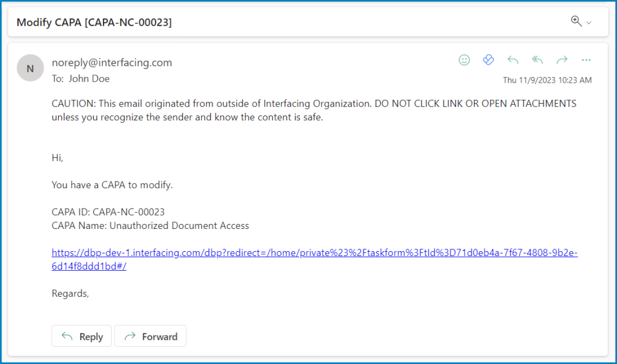The height and width of the screenshot is (364, 617).
Task: Click sender address noreply@interfacing.com
Action: [112, 62]
